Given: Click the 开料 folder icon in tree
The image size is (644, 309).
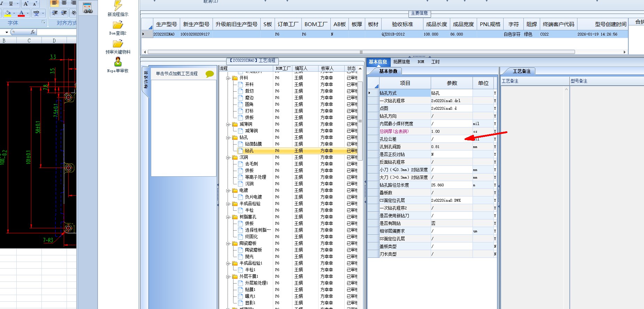Looking at the screenshot, I should pos(235,78).
